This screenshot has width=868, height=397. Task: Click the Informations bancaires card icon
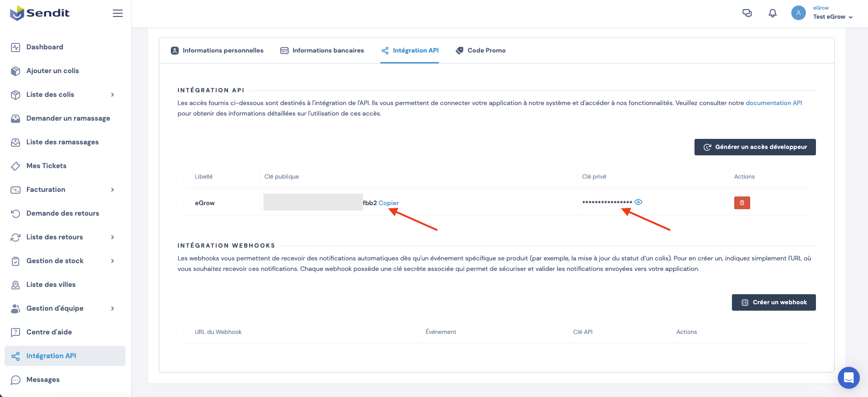tap(284, 50)
